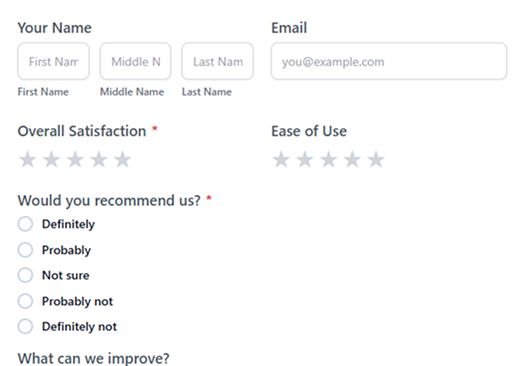
Task: Give Ease of Use three stars
Action: (x=329, y=159)
